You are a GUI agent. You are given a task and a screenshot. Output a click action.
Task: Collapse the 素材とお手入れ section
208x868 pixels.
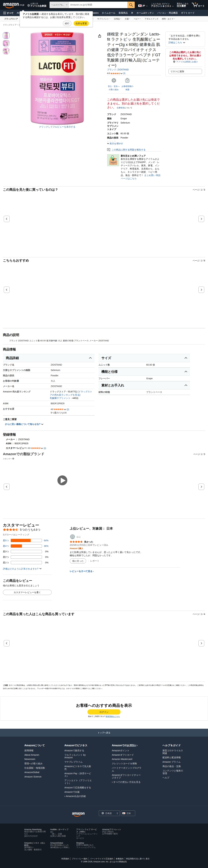144,385
